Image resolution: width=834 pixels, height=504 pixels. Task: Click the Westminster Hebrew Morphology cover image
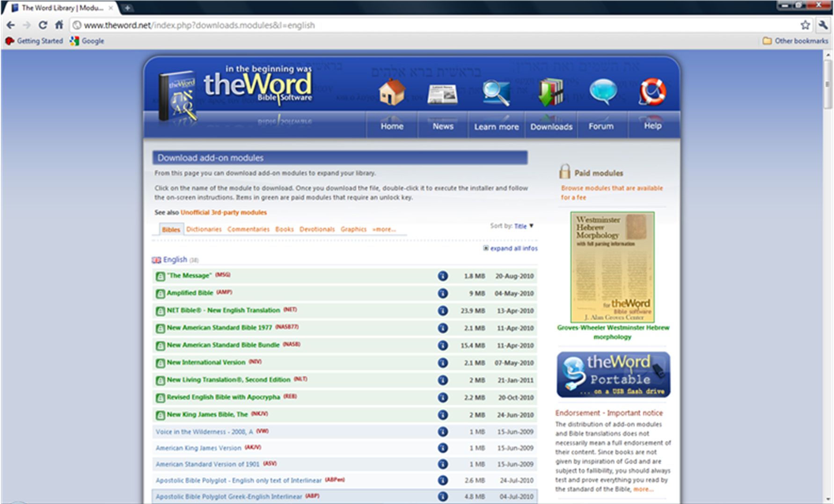(612, 267)
